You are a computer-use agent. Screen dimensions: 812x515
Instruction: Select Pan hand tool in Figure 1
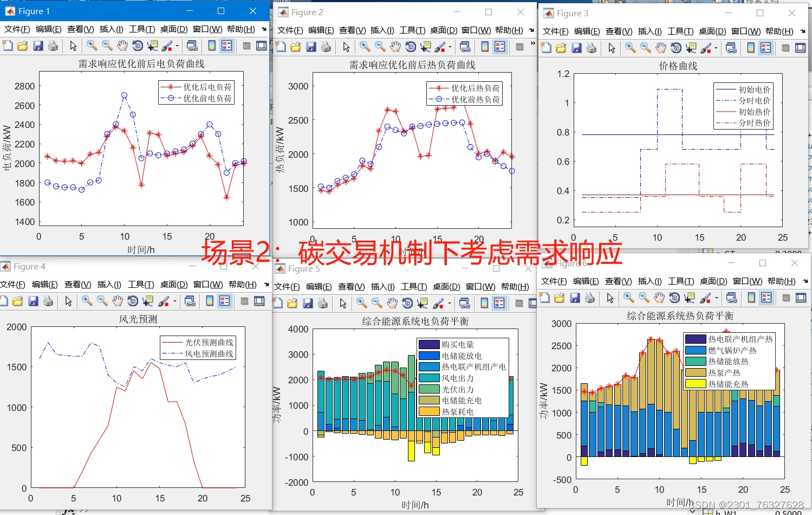[x=122, y=46]
